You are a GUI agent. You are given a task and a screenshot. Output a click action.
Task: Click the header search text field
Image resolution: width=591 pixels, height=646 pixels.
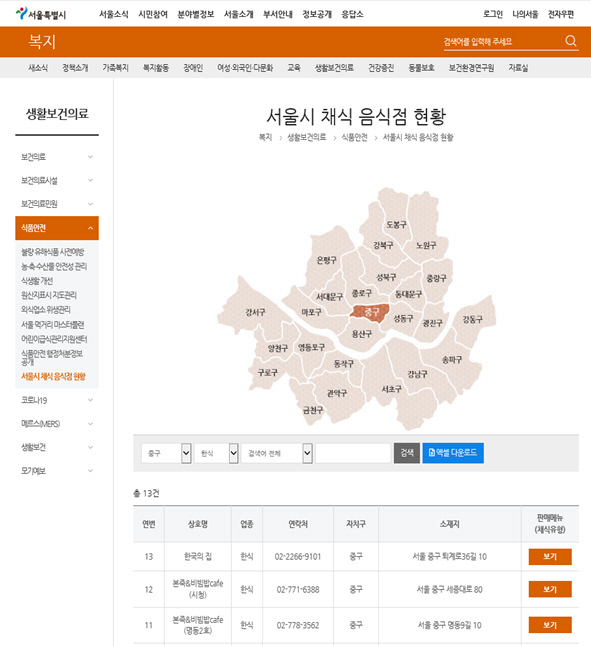click(x=502, y=41)
